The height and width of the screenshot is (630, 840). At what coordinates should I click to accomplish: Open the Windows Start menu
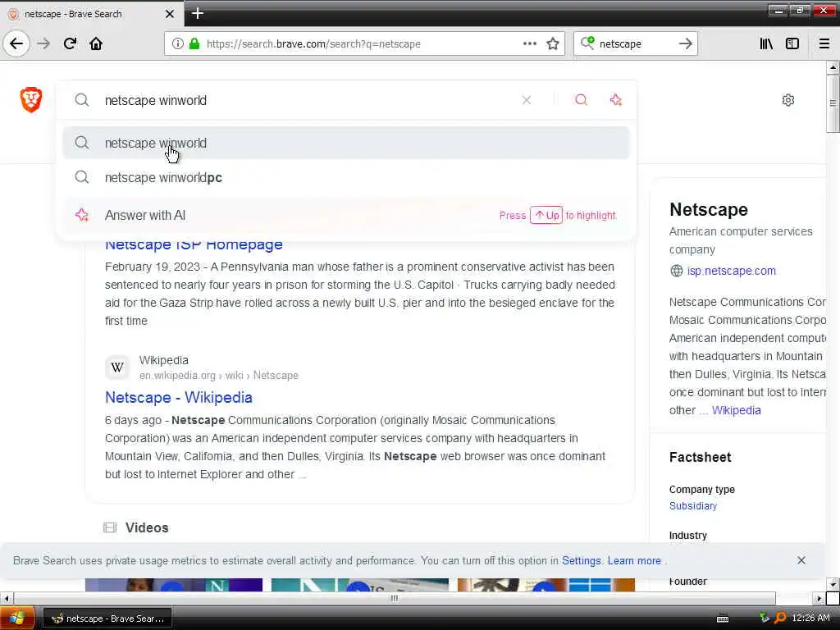point(17,619)
